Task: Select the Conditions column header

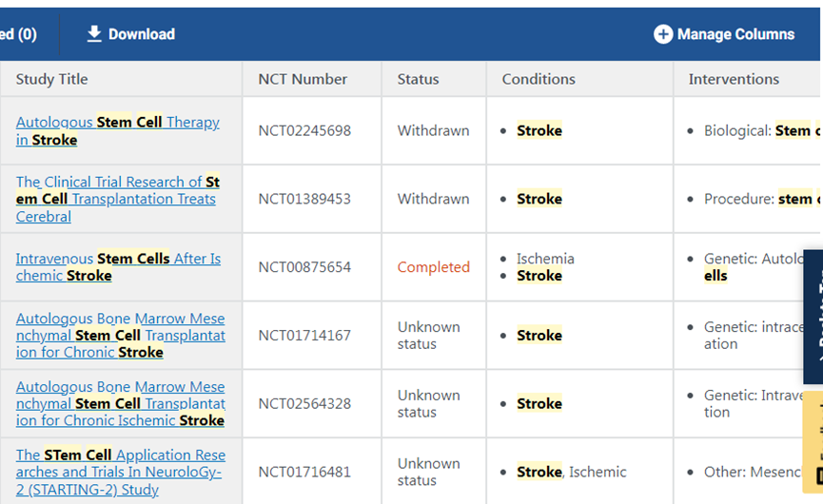Action: (x=539, y=79)
